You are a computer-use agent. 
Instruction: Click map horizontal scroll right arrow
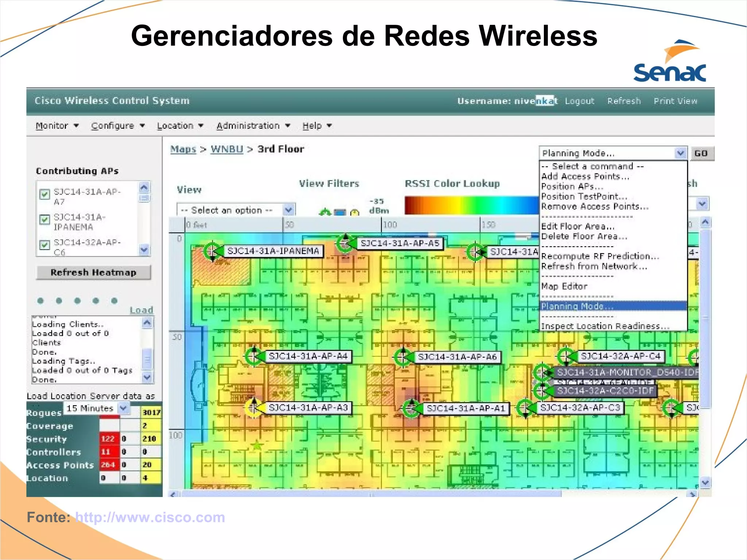pos(692,494)
